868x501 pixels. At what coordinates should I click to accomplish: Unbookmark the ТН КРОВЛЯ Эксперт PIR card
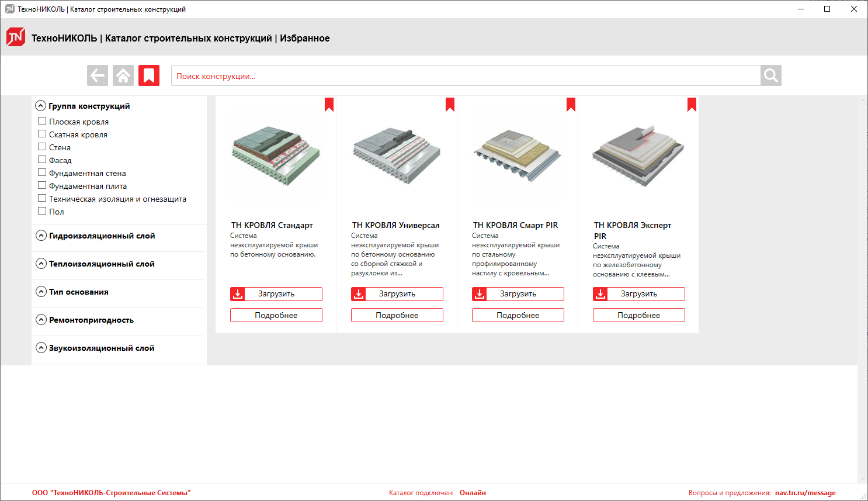[692, 105]
